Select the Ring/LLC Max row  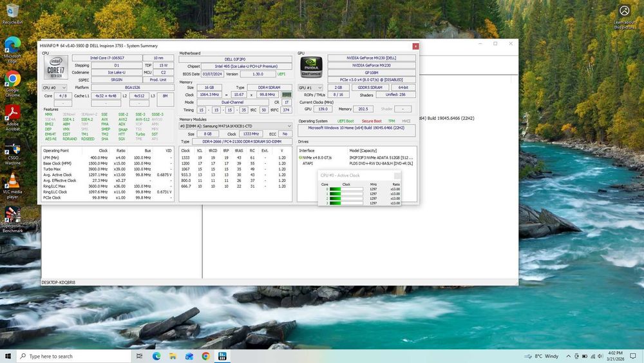click(x=108, y=186)
